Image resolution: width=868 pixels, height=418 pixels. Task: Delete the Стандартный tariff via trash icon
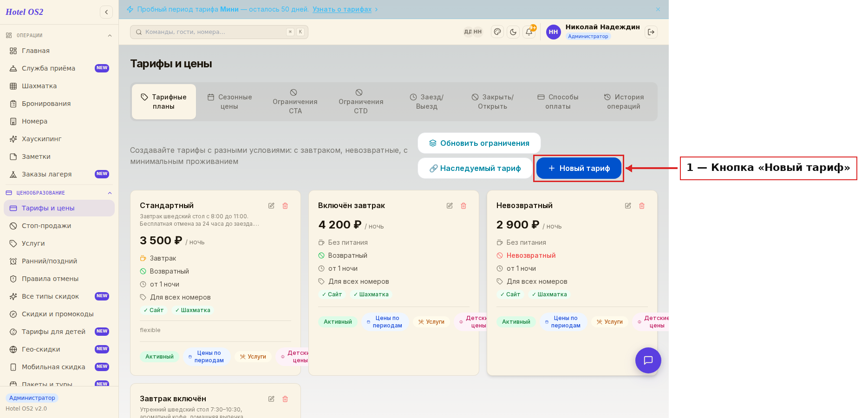coord(285,206)
